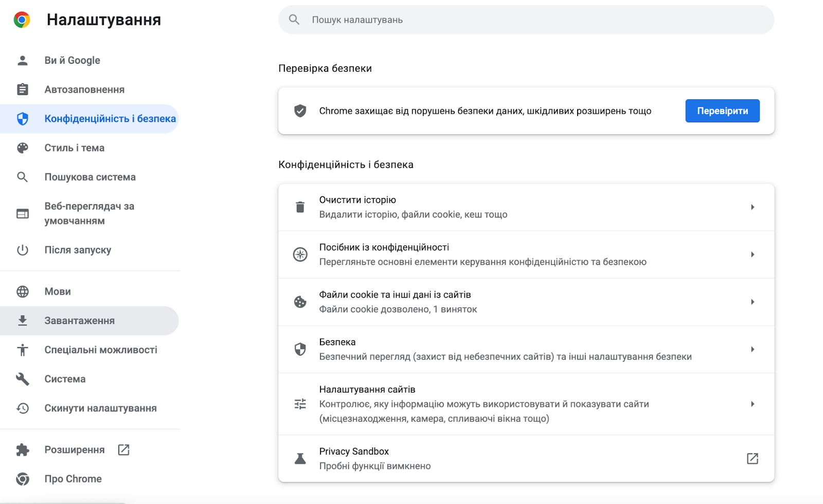Image resolution: width=823 pixels, height=504 pixels.
Task: Click the clipboard icon for Автозаповнення
Action: click(x=23, y=89)
